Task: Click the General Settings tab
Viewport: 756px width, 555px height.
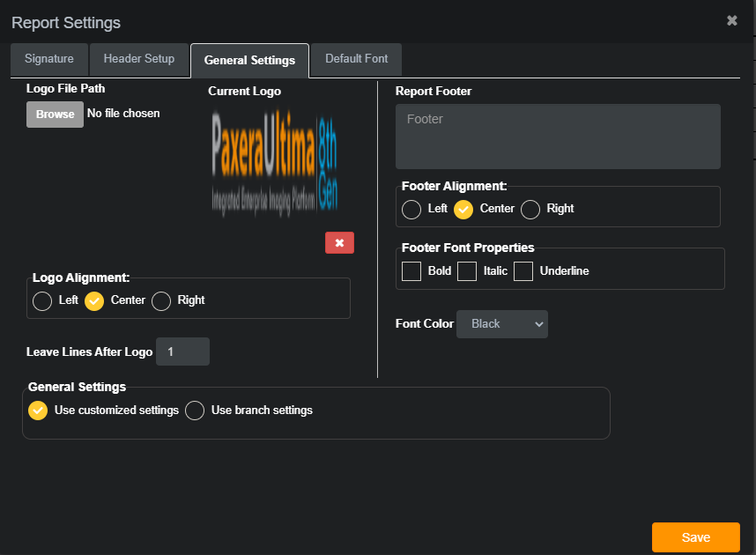Action: [249, 61]
